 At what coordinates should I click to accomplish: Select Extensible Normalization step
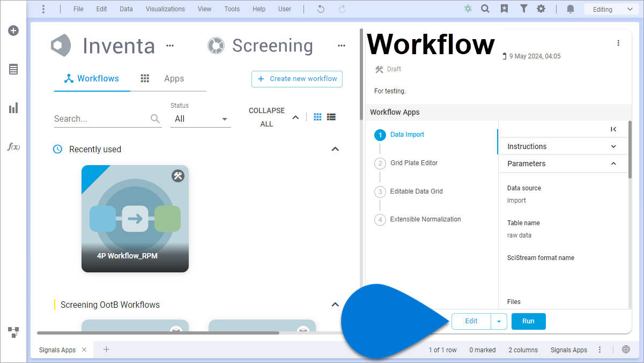point(425,219)
